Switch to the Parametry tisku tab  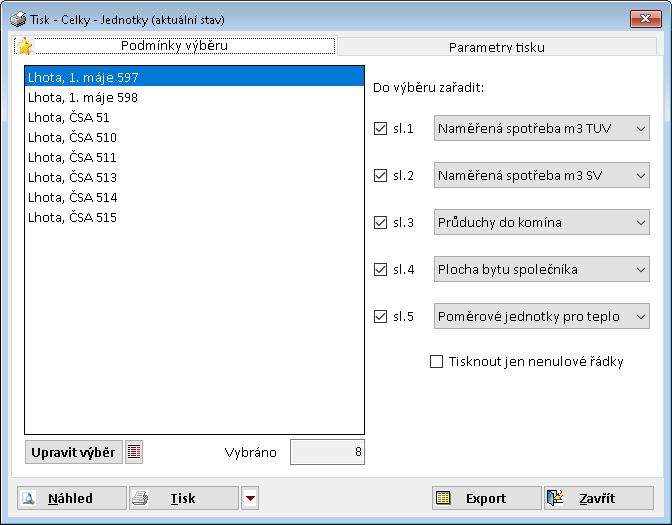pyautogui.click(x=496, y=46)
